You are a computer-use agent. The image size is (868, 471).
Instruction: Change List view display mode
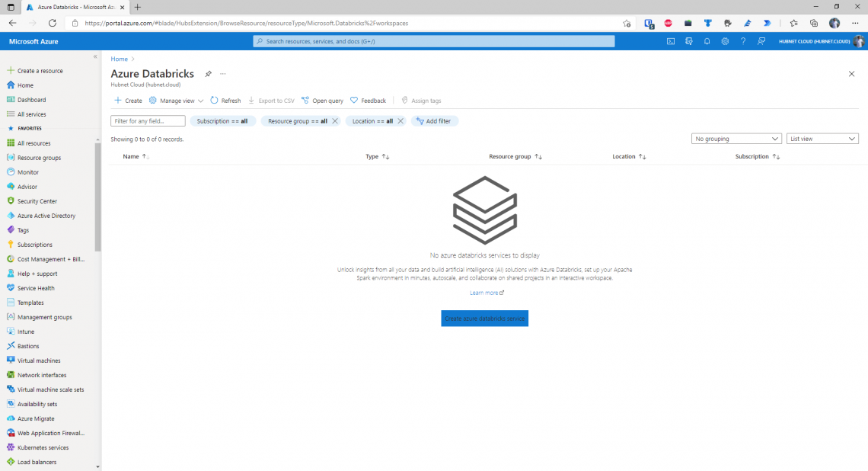(x=822, y=138)
